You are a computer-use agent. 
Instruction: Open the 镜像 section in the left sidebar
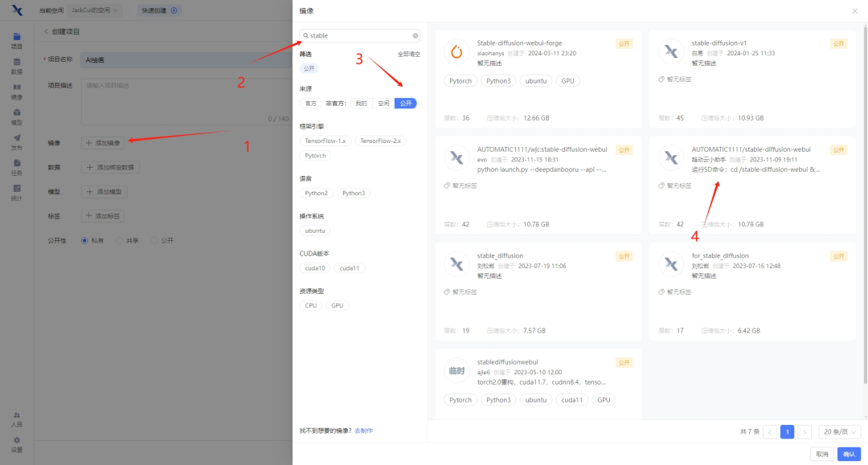tap(17, 92)
